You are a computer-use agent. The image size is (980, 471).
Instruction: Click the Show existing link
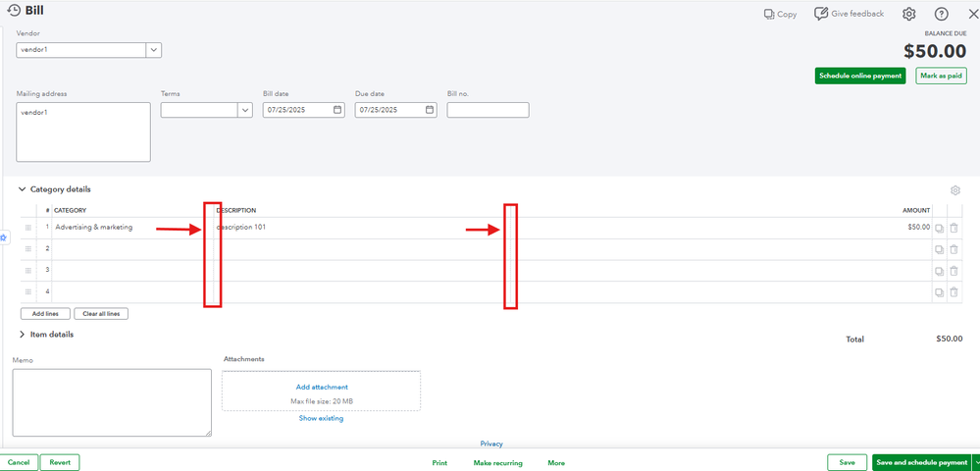321,418
